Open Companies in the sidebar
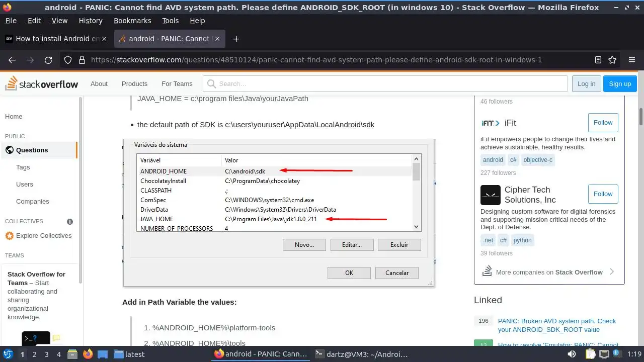Viewport: 644px width, 362px height. point(32,202)
